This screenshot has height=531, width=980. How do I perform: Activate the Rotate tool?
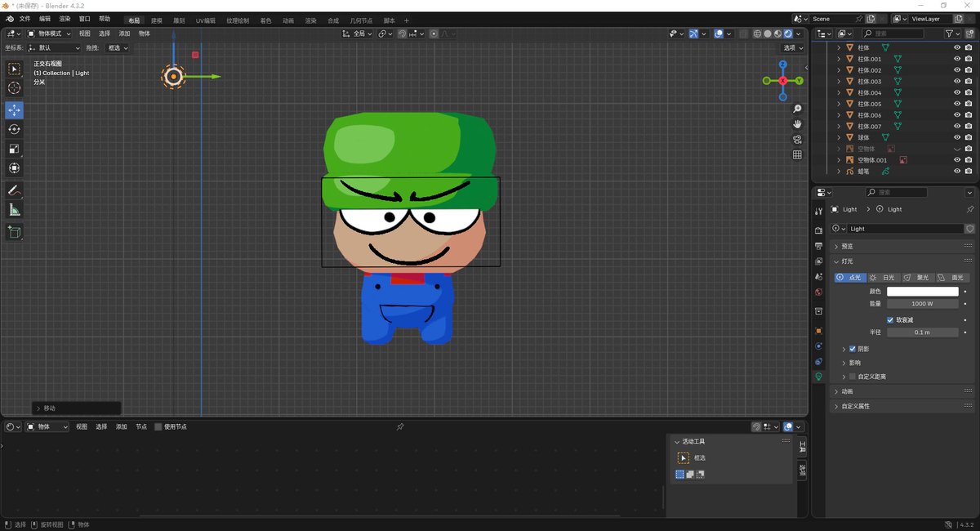point(14,129)
